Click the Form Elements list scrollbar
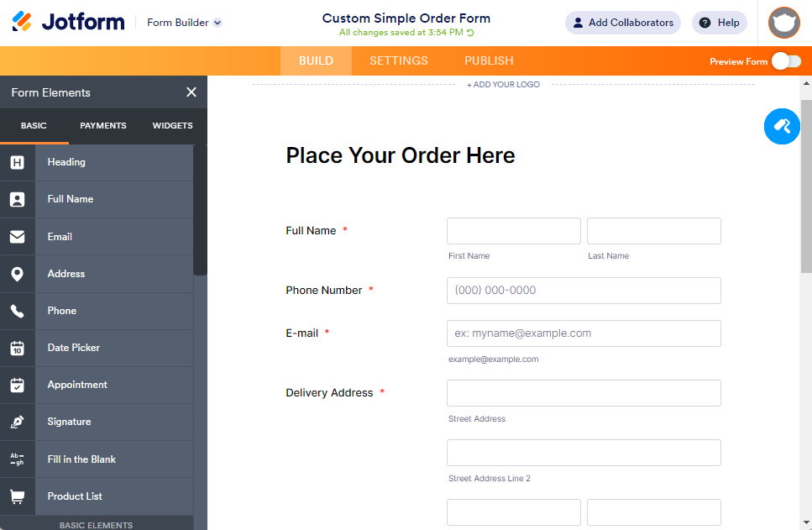The height and width of the screenshot is (530, 812). point(200,210)
